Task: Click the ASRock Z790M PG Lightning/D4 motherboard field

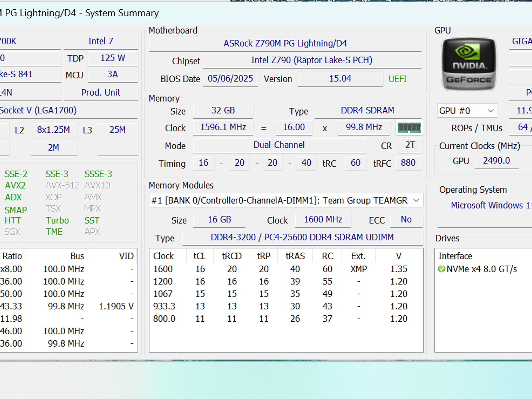Action: coord(285,43)
